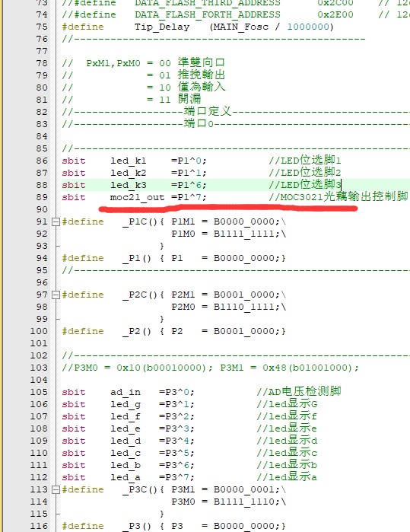Click the led_d identifier
Screen dimensions: 410x532
pyautogui.click(x=126, y=441)
